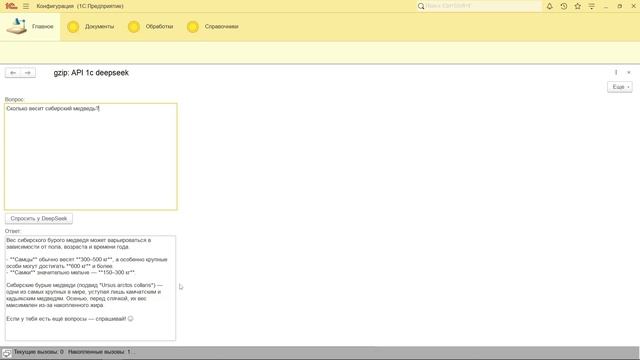Click yellow circle icon beside Справочники
The width and height of the screenshot is (640, 360).
(x=193, y=27)
